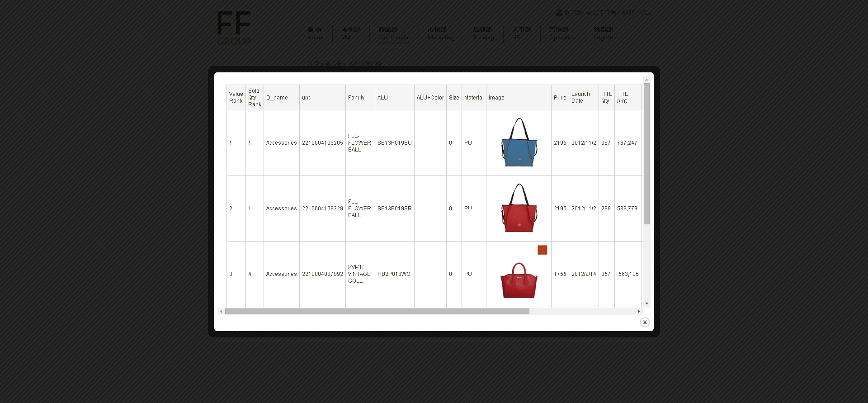Click the red handbag image in row three
The image size is (868, 403).
[519, 280]
